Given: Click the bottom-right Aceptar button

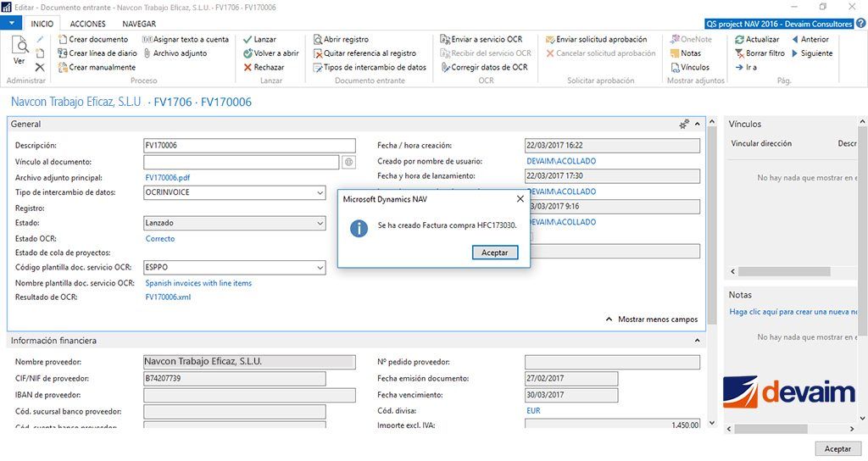Looking at the screenshot, I should 837,449.
